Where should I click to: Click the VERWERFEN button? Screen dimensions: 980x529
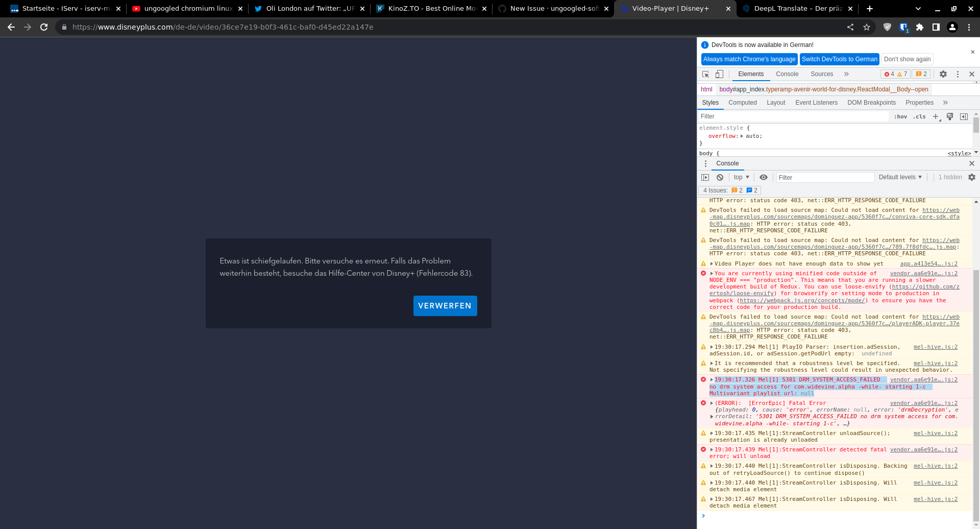pos(445,305)
